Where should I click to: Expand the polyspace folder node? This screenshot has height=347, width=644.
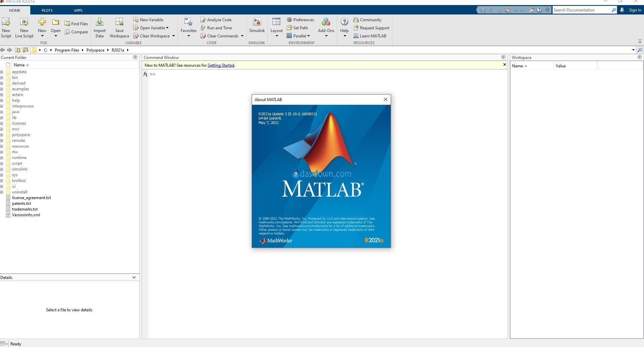tap(2, 135)
